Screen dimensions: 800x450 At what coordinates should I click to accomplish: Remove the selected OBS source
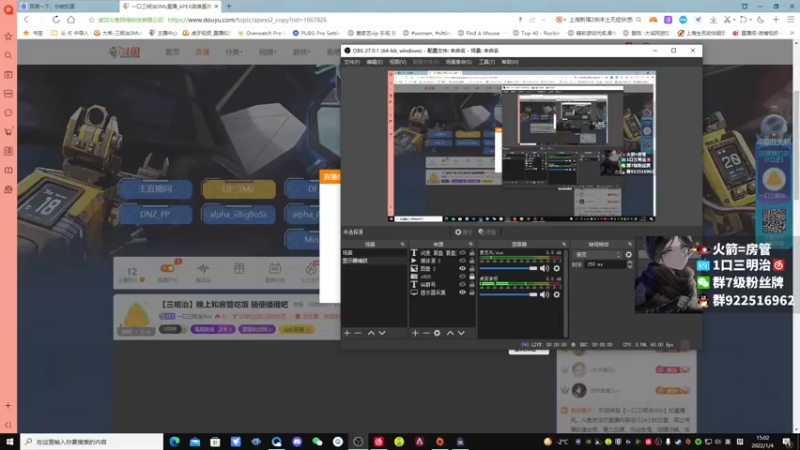[x=426, y=333]
